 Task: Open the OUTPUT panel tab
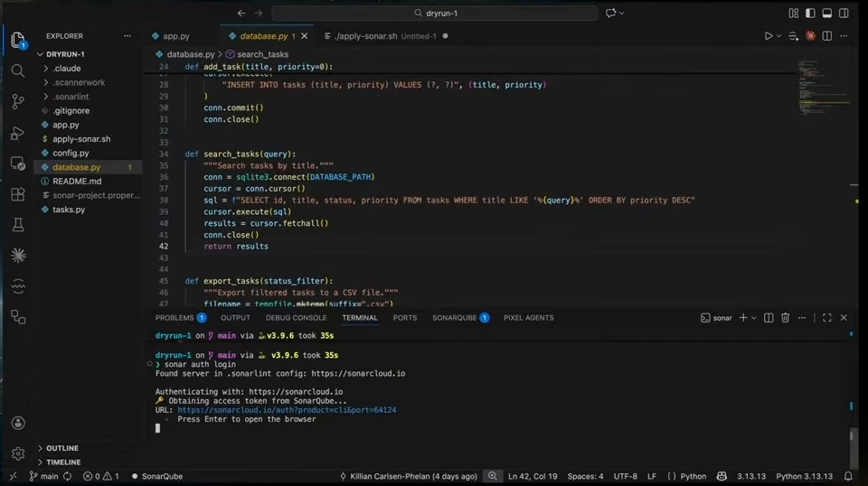[x=235, y=318]
